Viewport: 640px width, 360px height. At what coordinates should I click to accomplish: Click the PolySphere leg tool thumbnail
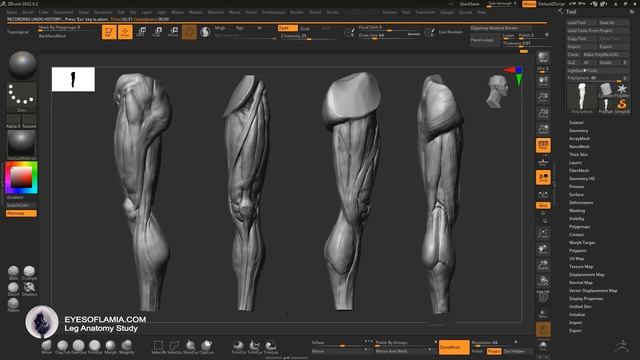click(582, 98)
